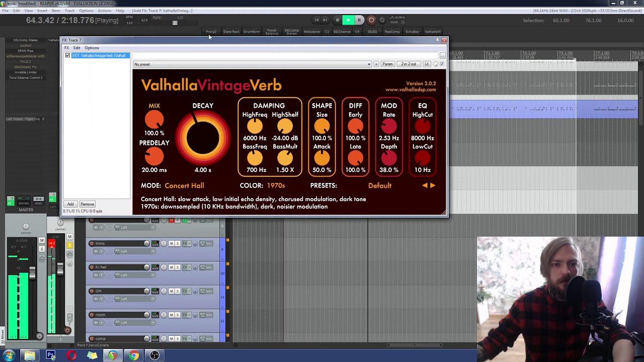Open the COLOR selector showing 1970s
644x362 pixels.
[276, 186]
